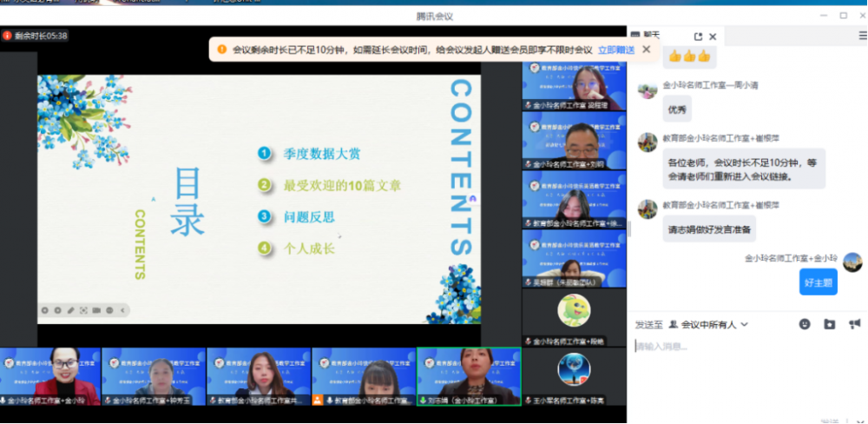Select the pen annotation tool on slide
This screenshot has width=868, height=424.
pos(71,310)
